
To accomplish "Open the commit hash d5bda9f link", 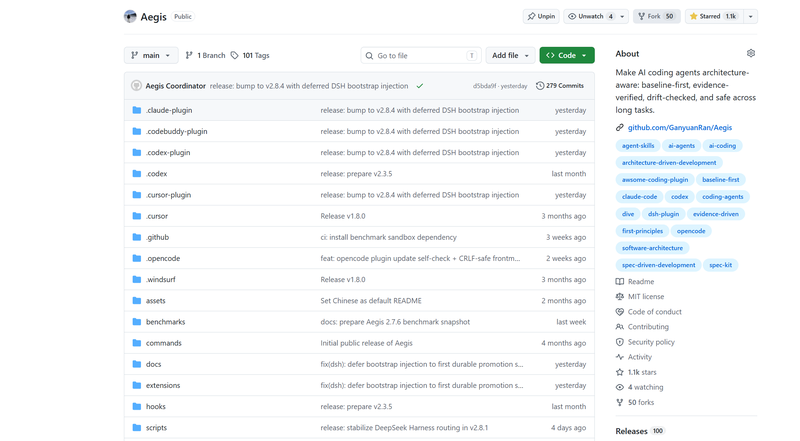I will tap(484, 86).
